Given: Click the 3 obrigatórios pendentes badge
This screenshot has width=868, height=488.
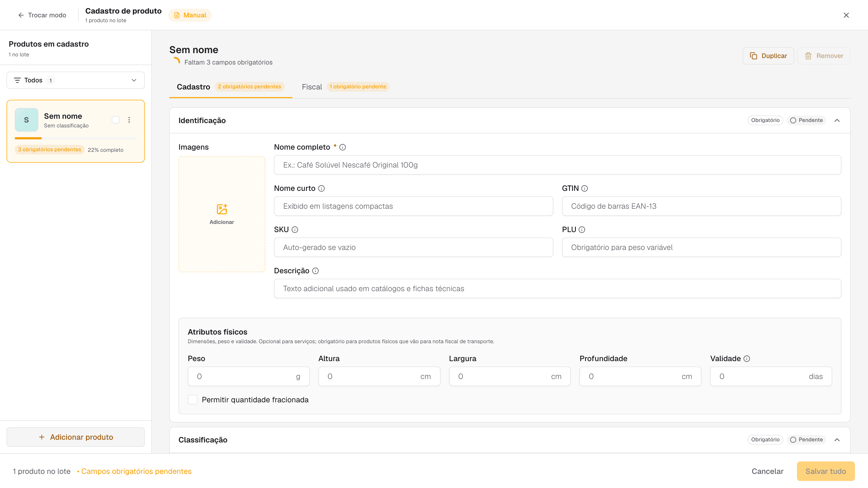Looking at the screenshot, I should click(49, 150).
